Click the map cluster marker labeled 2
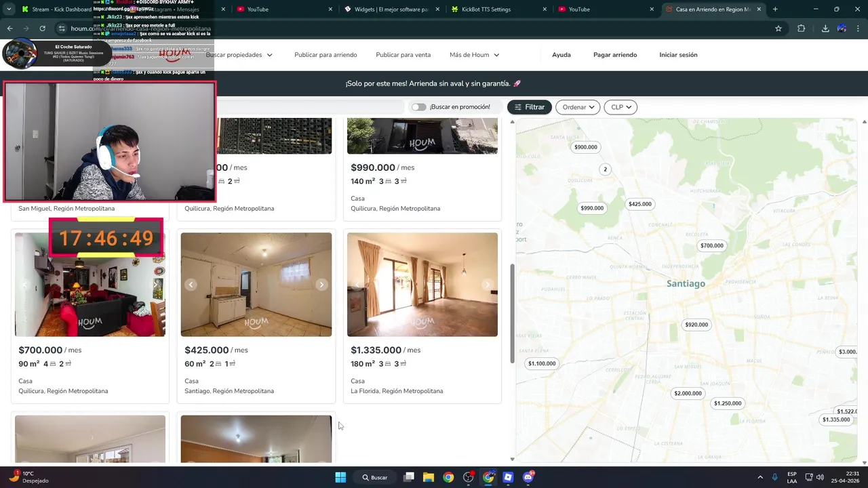868x488 pixels. pos(606,169)
